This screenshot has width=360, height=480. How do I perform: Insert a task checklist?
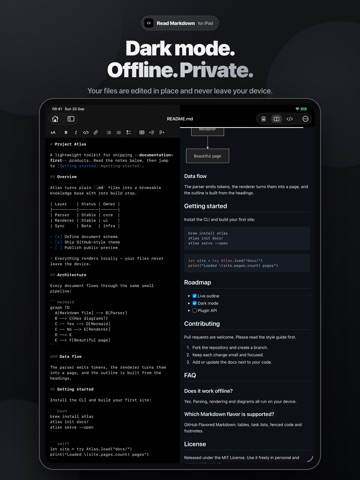(128, 133)
